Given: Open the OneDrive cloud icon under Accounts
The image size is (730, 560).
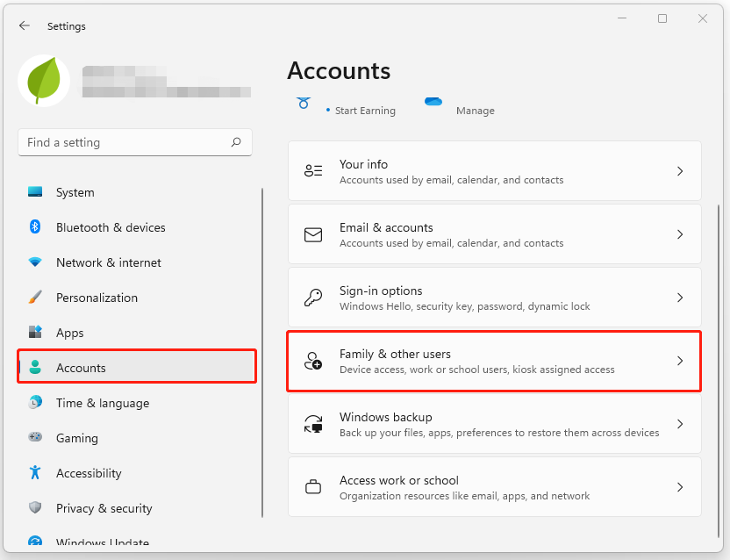Looking at the screenshot, I should (433, 102).
